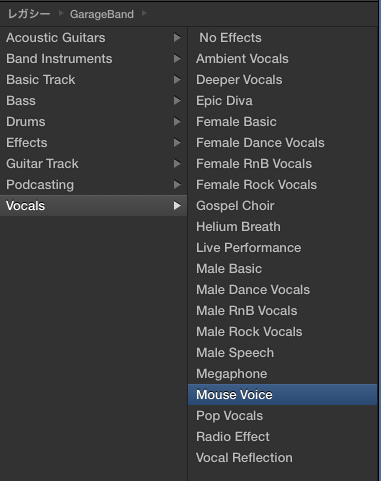Viewport: 381px width, 481px height.
Task: Choose the Epic Diva preset
Action: point(283,101)
